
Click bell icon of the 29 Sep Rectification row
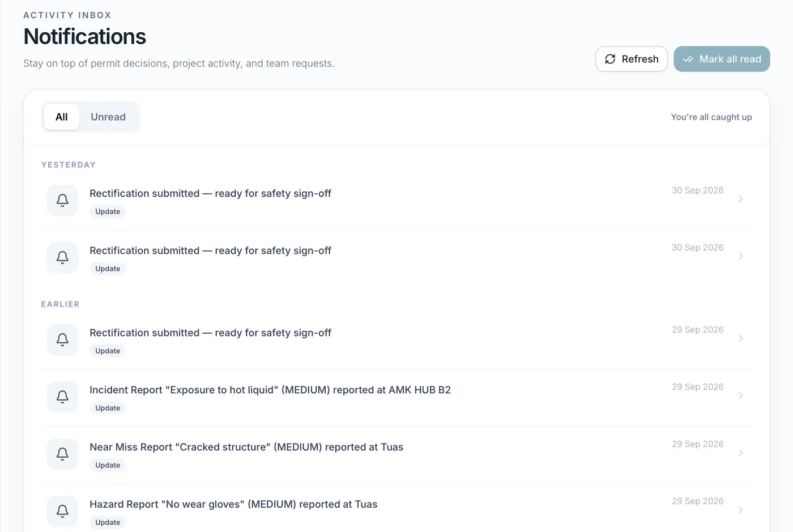pyautogui.click(x=62, y=339)
